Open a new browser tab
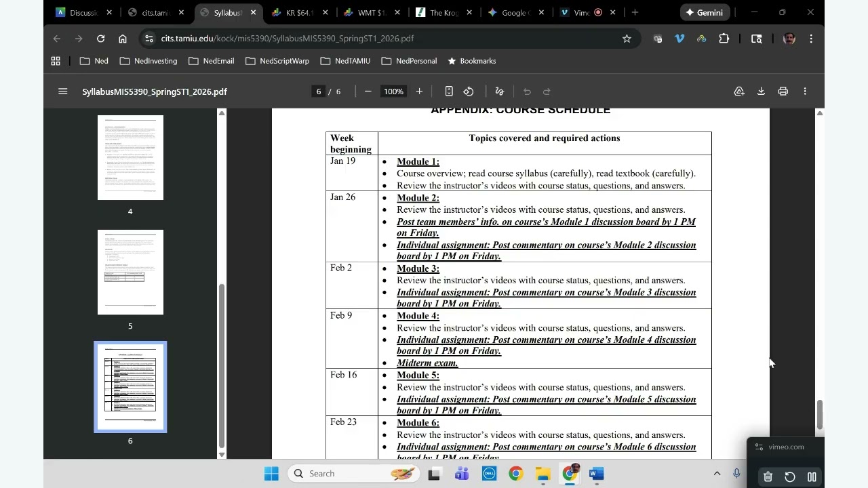This screenshot has height=488, width=868. [x=635, y=12]
